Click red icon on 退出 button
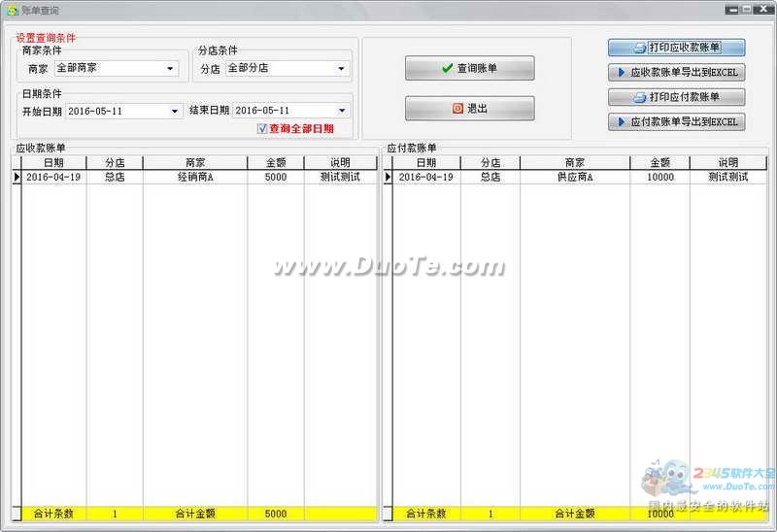The width and height of the screenshot is (777, 532). pos(457,108)
